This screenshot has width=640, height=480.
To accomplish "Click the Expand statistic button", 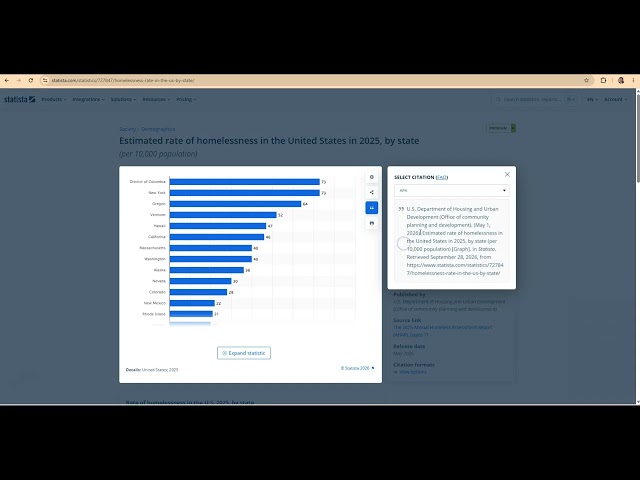I will pos(244,353).
